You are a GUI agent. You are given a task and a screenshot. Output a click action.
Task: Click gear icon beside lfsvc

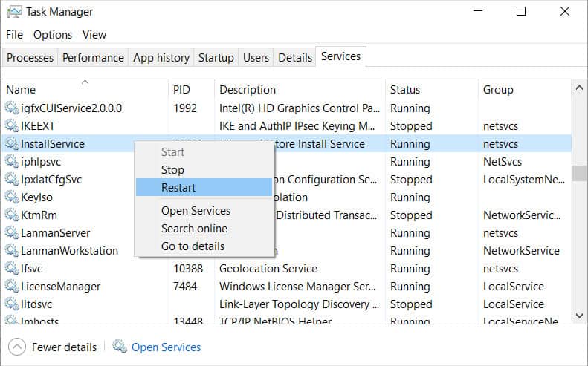(12, 268)
